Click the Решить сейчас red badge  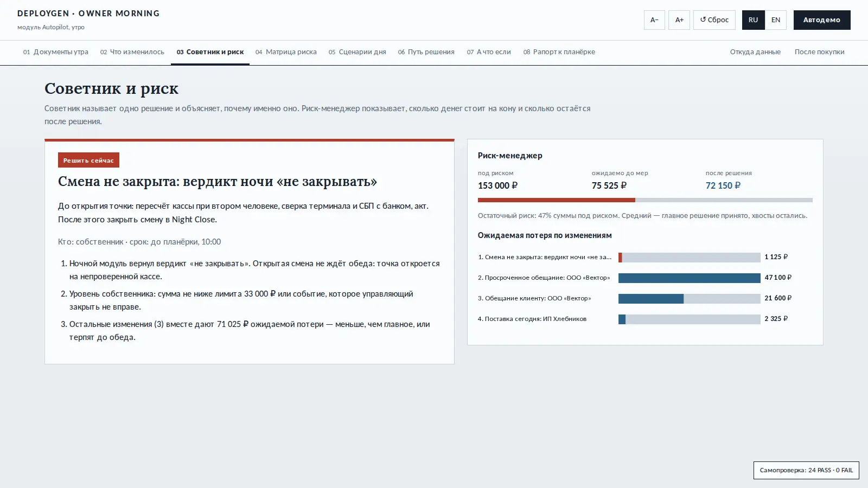point(88,160)
